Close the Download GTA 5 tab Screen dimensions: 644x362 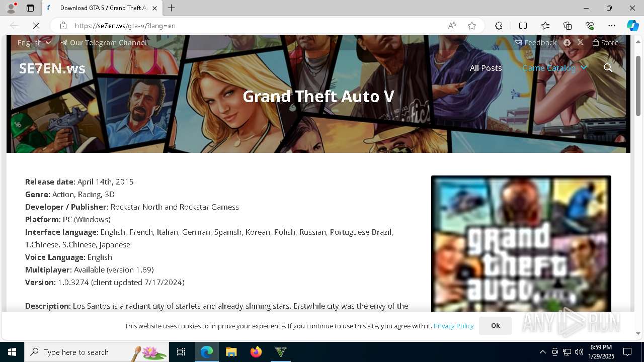(x=154, y=8)
